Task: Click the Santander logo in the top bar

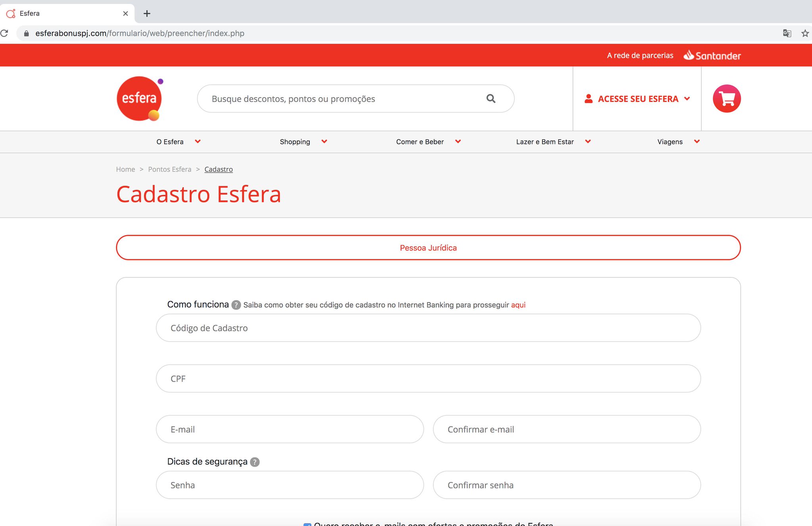Action: 712,55
